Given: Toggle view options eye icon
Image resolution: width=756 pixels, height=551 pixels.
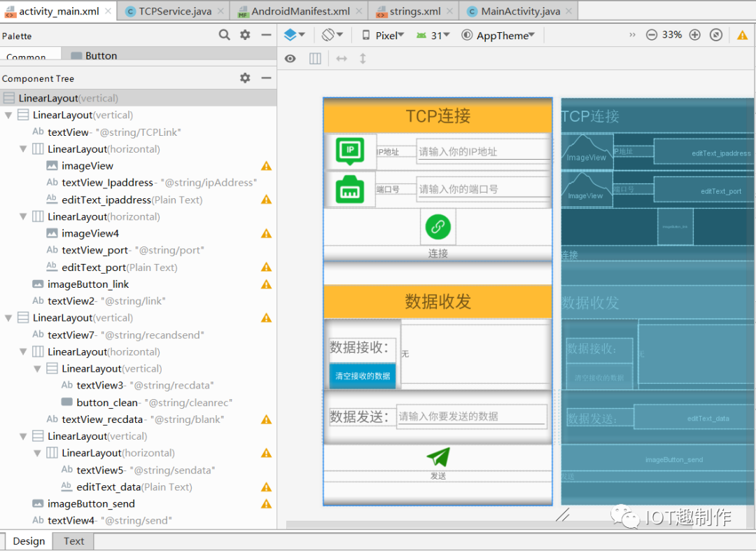Looking at the screenshot, I should [290, 58].
